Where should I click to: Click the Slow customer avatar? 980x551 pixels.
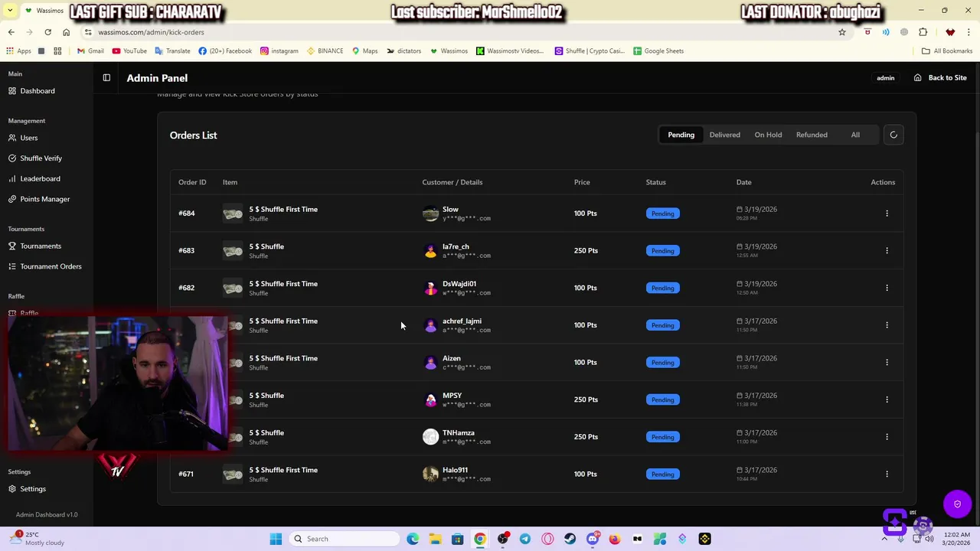pyautogui.click(x=430, y=214)
